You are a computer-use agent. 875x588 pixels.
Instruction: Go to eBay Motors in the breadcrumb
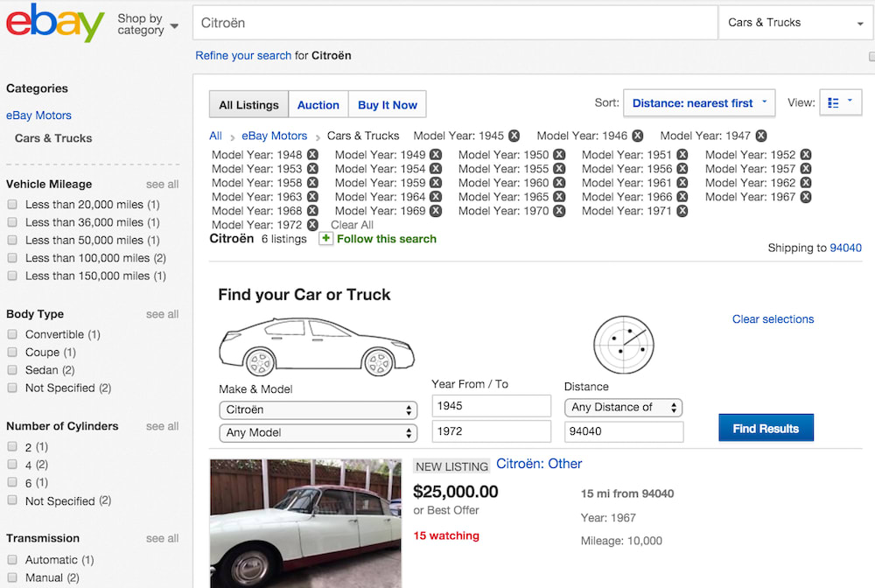click(x=275, y=136)
